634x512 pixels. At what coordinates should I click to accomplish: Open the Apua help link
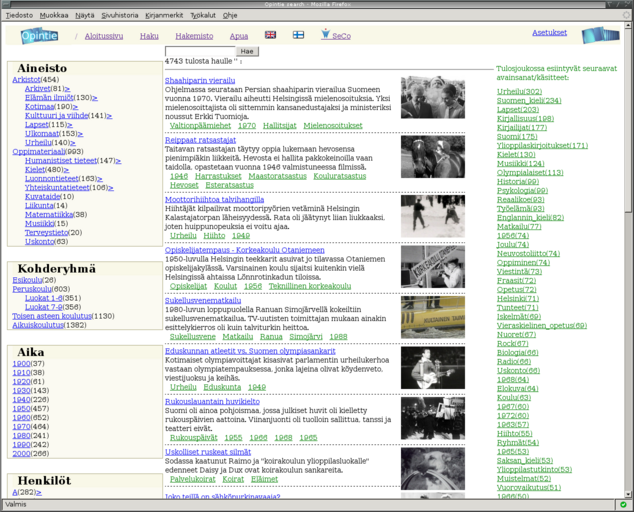(x=239, y=36)
